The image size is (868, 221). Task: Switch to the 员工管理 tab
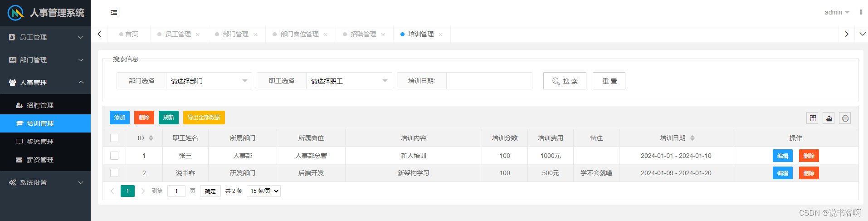click(x=178, y=34)
